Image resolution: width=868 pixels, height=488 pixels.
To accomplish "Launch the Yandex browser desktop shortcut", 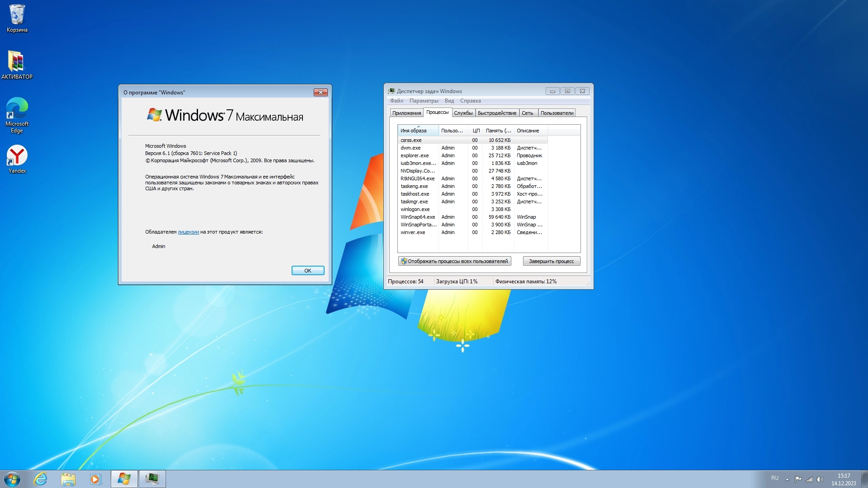I will 17,159.
